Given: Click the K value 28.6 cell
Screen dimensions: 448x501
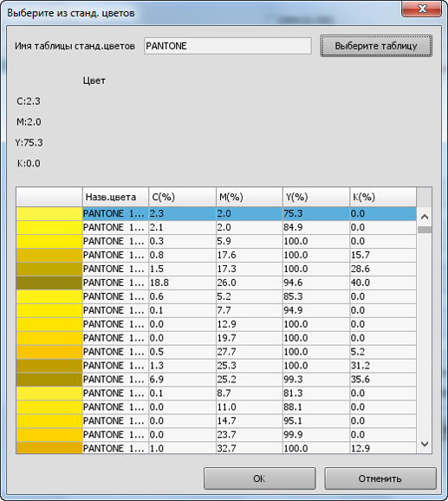Looking at the screenshot, I should click(x=383, y=269).
